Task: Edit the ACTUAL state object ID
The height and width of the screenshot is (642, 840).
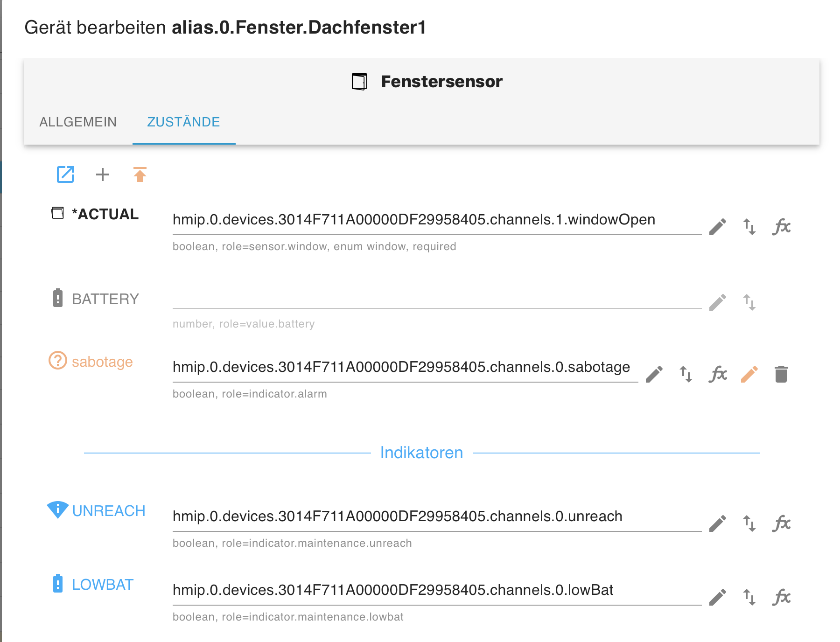Action: click(x=718, y=227)
